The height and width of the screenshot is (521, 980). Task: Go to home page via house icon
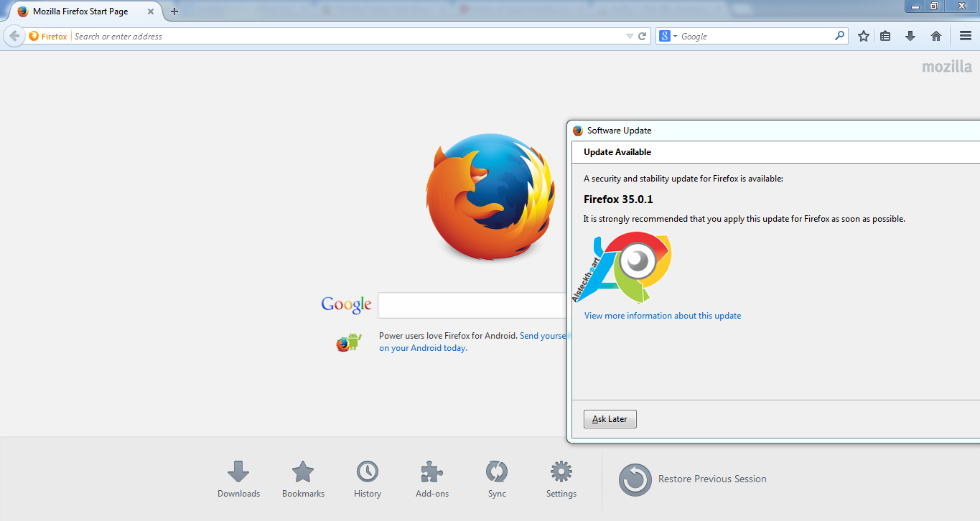(x=935, y=36)
